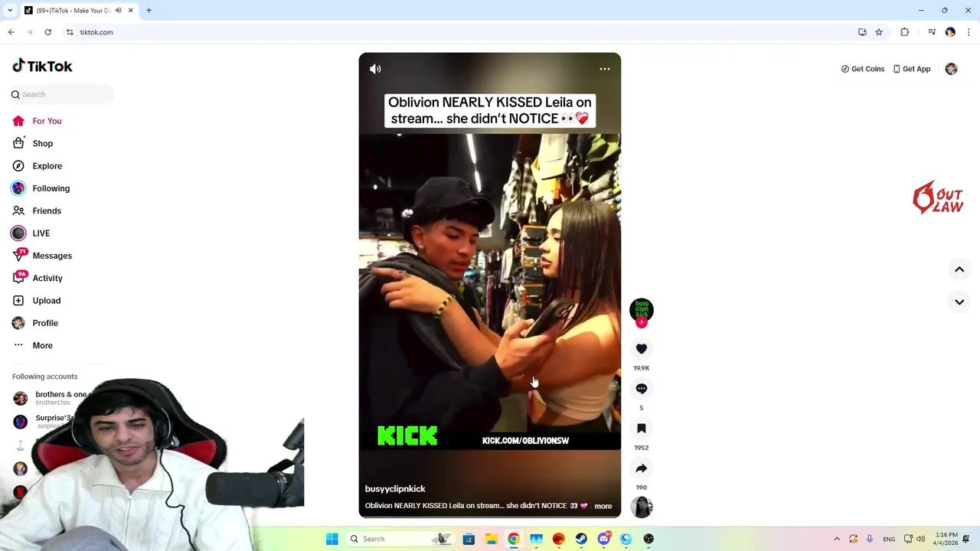This screenshot has height=551, width=980.
Task: Open the volume tray control
Action: 920,539
